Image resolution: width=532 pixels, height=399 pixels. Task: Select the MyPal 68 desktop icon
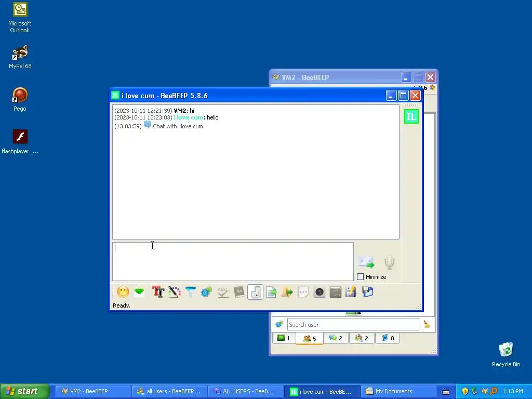(x=20, y=57)
